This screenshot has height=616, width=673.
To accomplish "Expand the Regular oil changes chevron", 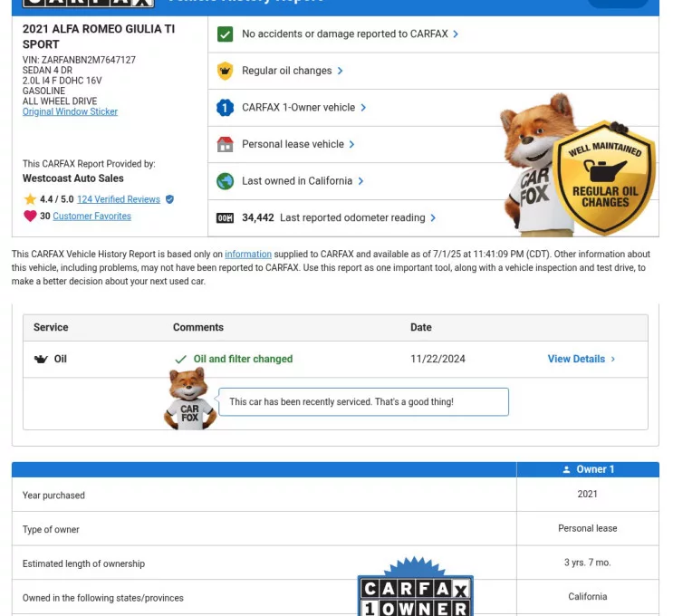I will tap(340, 71).
